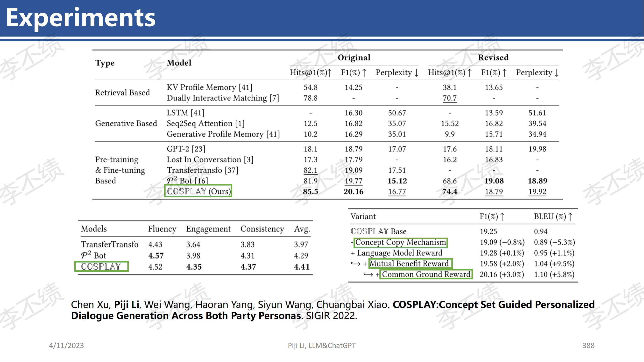Click the value "1.04 (+9.5%)"
644x362 pixels.
(x=554, y=264)
